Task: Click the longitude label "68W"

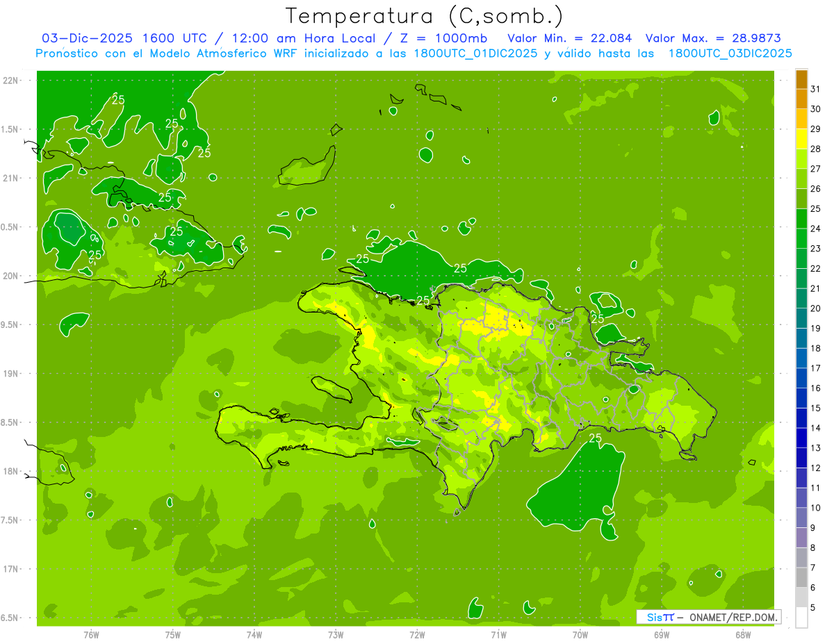Action: 743,634
